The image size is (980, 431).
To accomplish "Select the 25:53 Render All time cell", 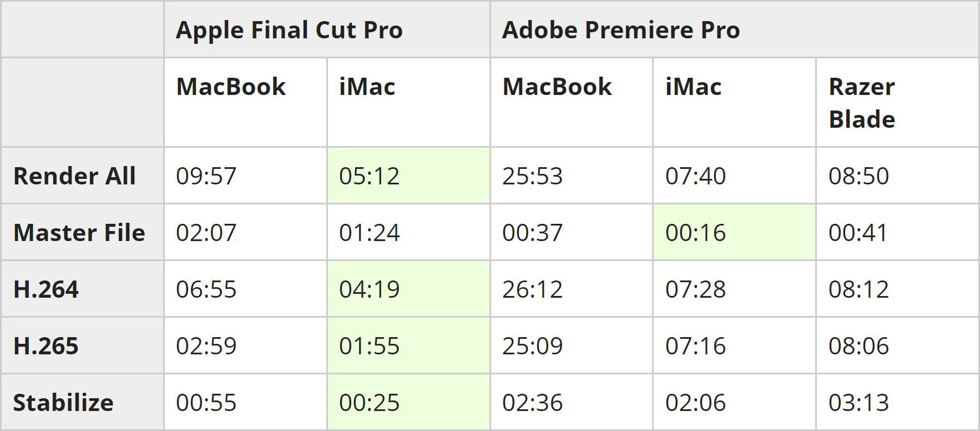I will tap(532, 176).
